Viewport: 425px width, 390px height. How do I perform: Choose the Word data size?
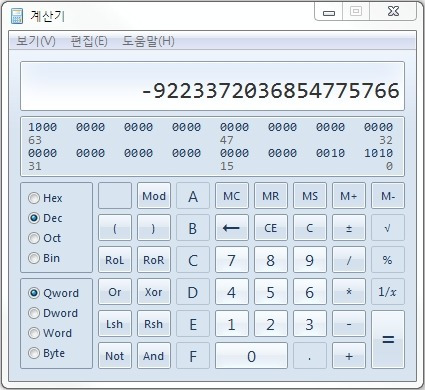50,333
